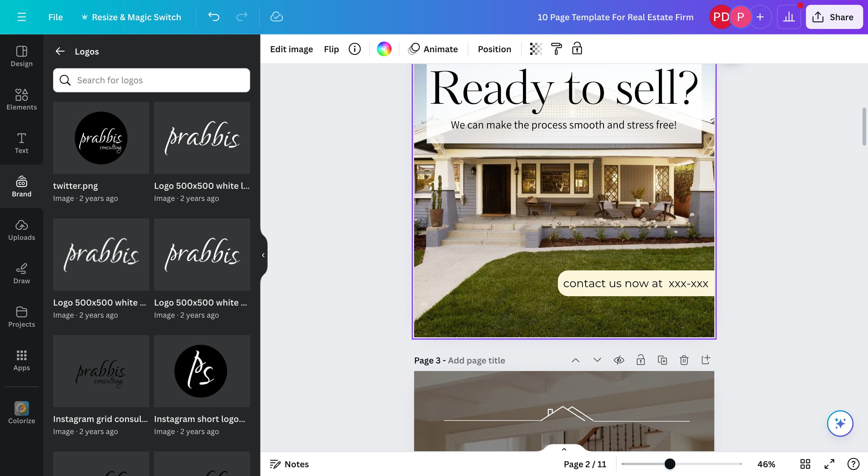Click the design title text
868x476 pixels.
pyautogui.click(x=615, y=17)
